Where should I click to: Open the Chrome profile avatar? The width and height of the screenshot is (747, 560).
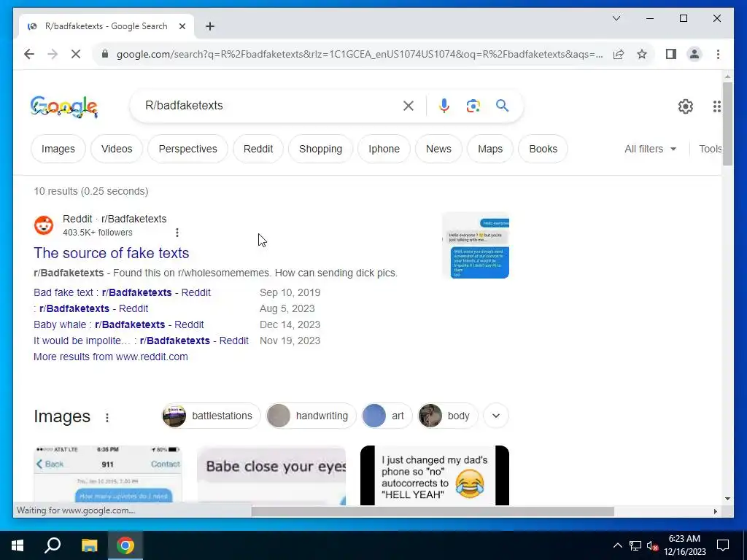(x=694, y=54)
